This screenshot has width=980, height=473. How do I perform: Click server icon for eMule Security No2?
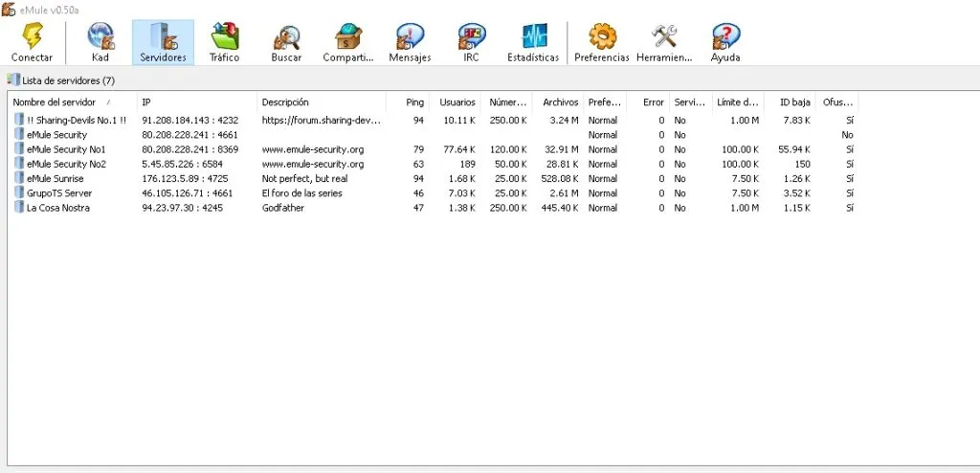click(19, 164)
